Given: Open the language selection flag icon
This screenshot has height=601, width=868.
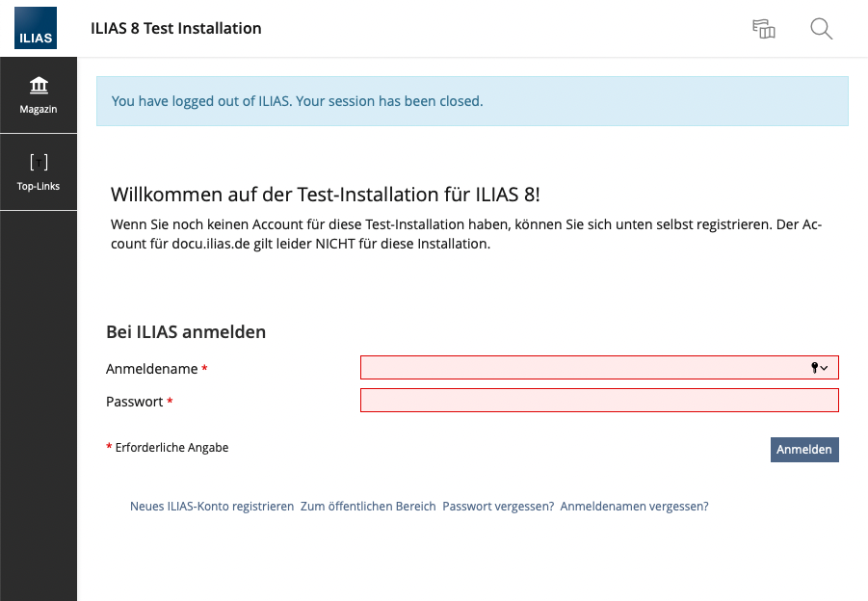Looking at the screenshot, I should 763,29.
